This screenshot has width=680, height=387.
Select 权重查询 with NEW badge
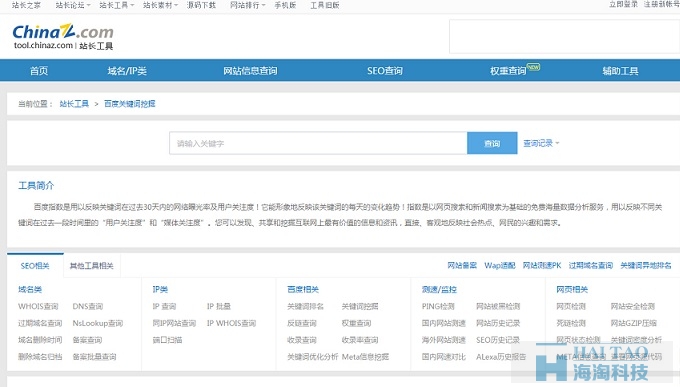(x=515, y=70)
